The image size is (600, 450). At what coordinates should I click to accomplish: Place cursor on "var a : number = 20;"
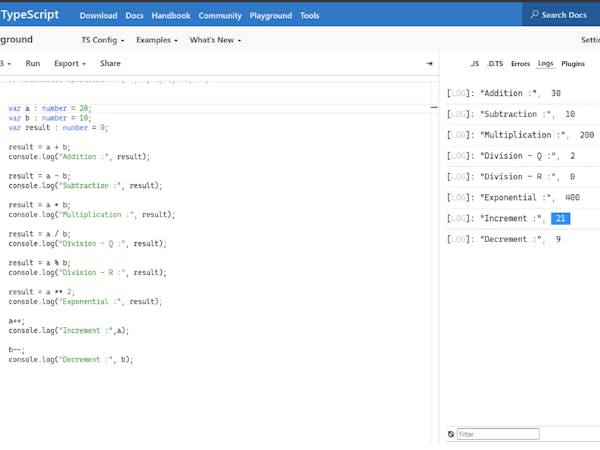50,108
